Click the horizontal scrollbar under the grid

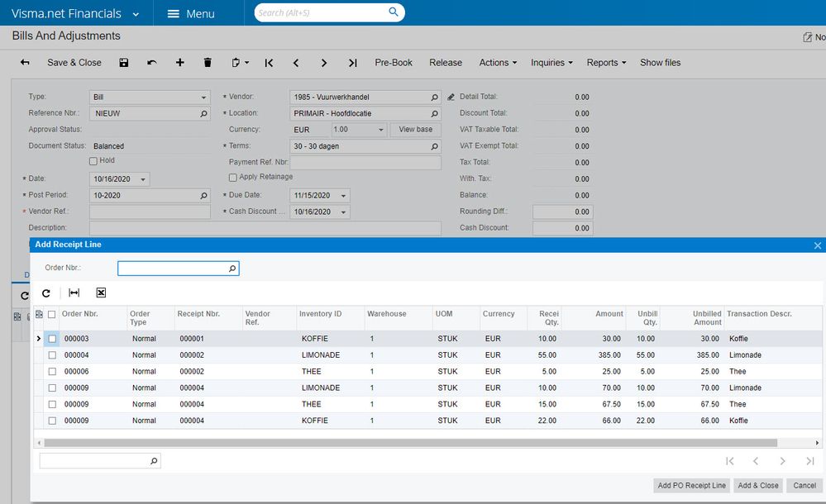click(x=409, y=443)
